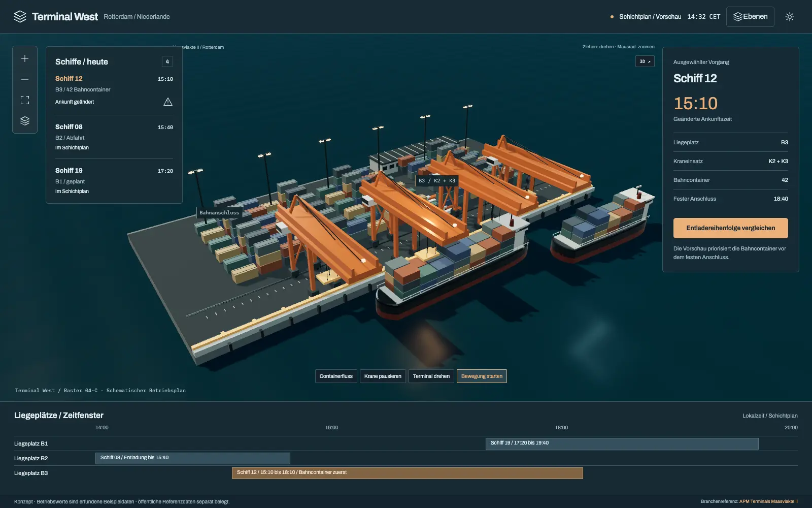
Task: Click the fit-to-view frame icon
Action: (25, 100)
